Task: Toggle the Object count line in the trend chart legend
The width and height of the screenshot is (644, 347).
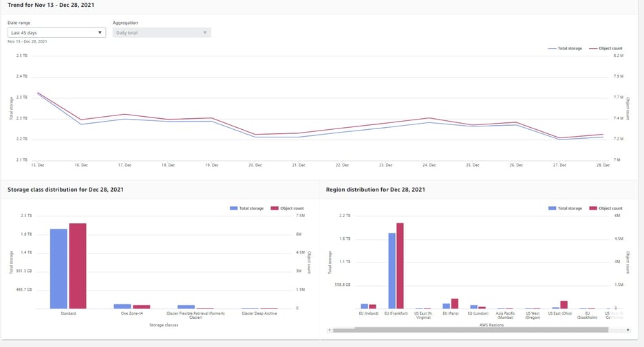Action: [605, 49]
